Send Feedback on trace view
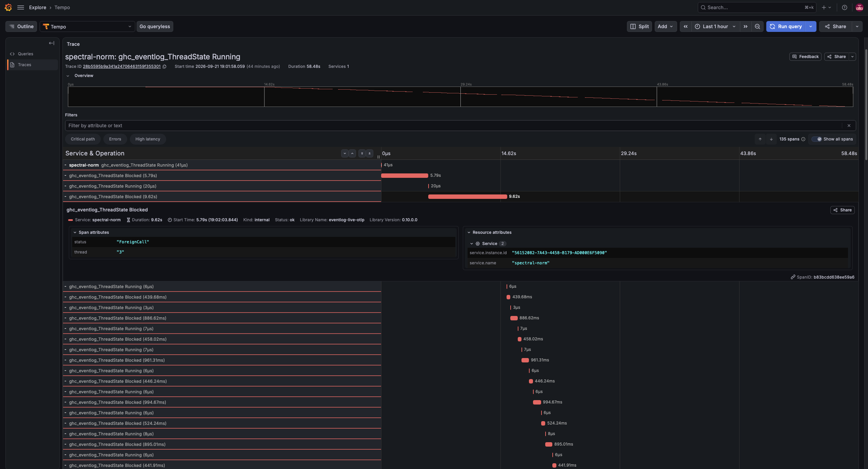 tap(805, 57)
